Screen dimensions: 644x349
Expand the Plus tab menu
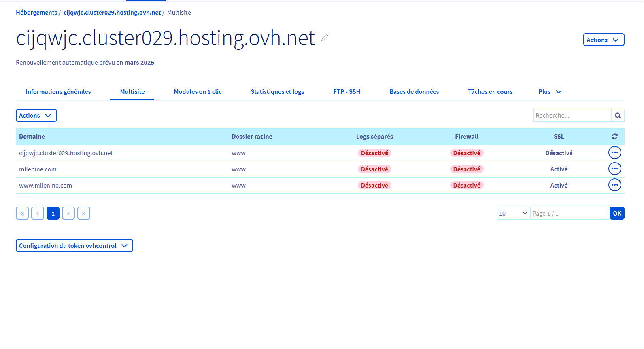[550, 92]
